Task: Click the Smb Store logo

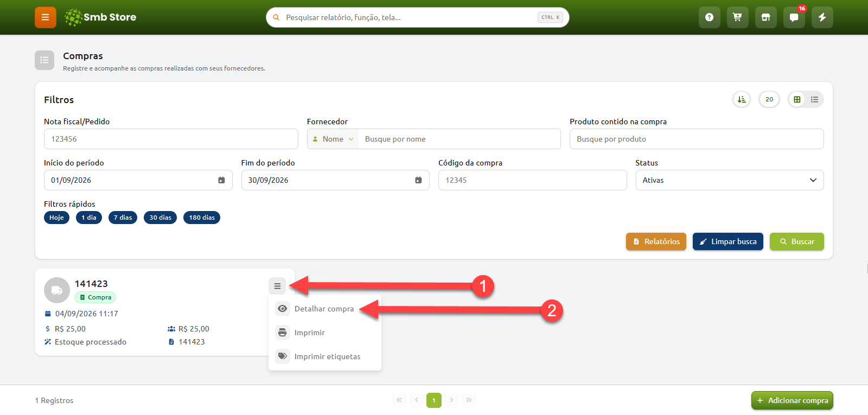Action: pyautogui.click(x=100, y=17)
